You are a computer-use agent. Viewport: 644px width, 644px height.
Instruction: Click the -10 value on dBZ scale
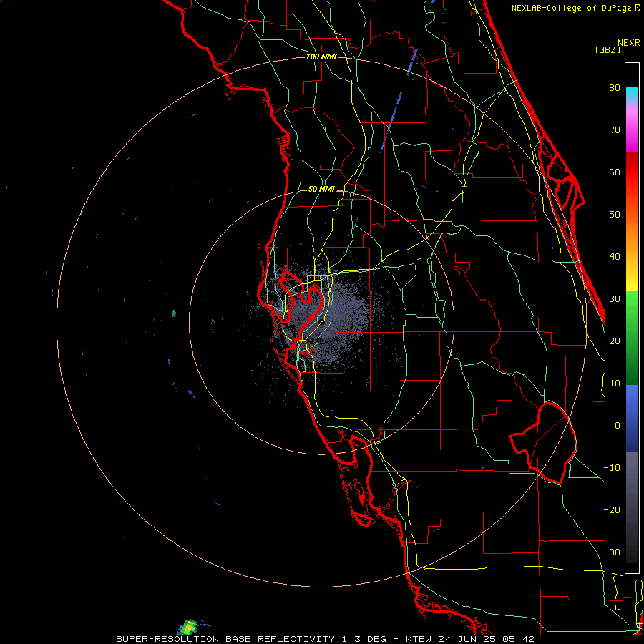coord(612,468)
